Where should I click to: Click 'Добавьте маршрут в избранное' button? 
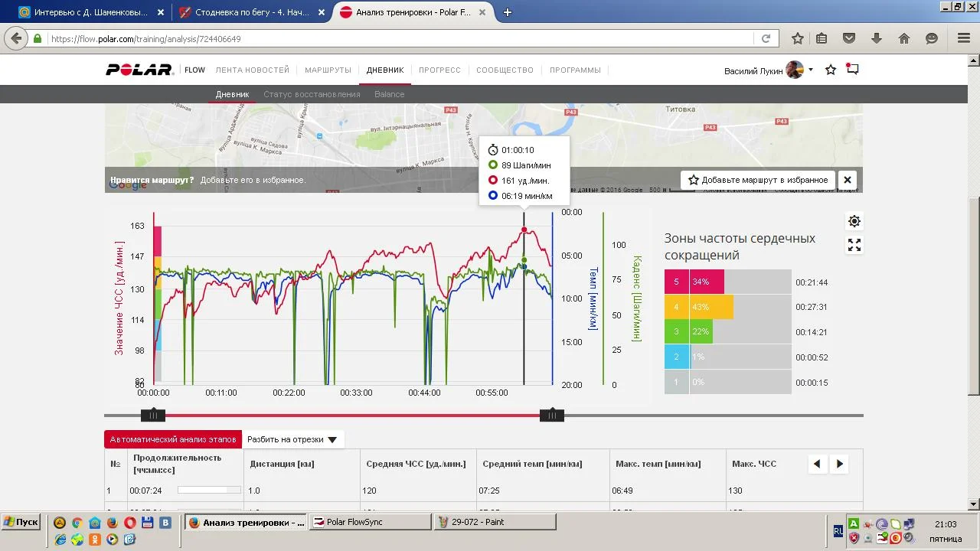coord(757,180)
